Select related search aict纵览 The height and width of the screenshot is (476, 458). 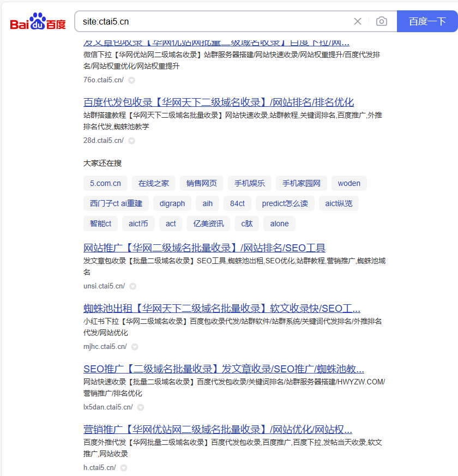pyautogui.click(x=339, y=203)
